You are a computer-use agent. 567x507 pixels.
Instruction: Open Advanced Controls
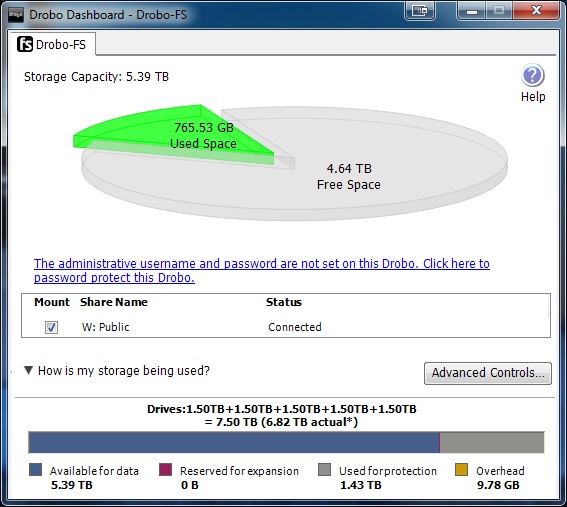488,373
